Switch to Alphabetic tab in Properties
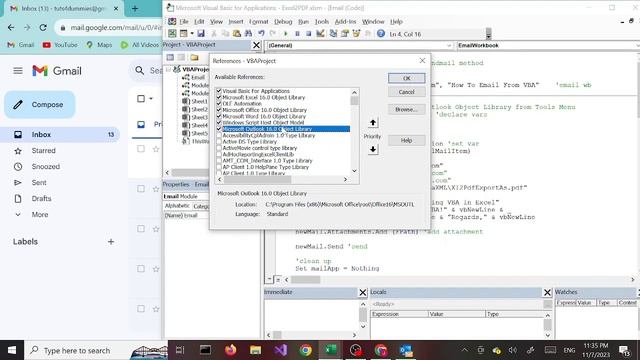 (177, 206)
